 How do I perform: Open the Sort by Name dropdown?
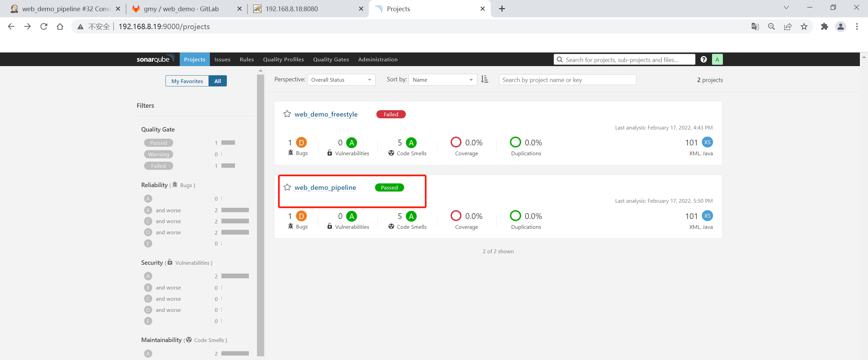443,80
